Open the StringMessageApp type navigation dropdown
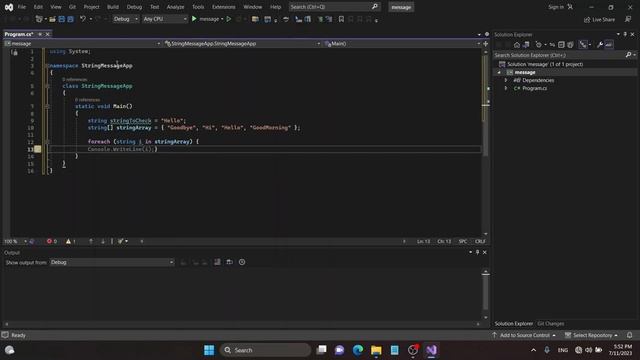 (x=242, y=43)
